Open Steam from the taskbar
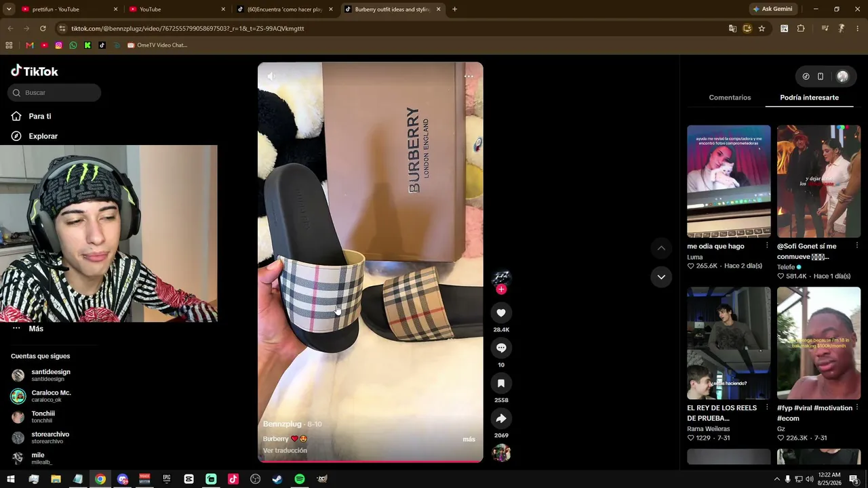Screen dimensions: 868x488 point(277,479)
